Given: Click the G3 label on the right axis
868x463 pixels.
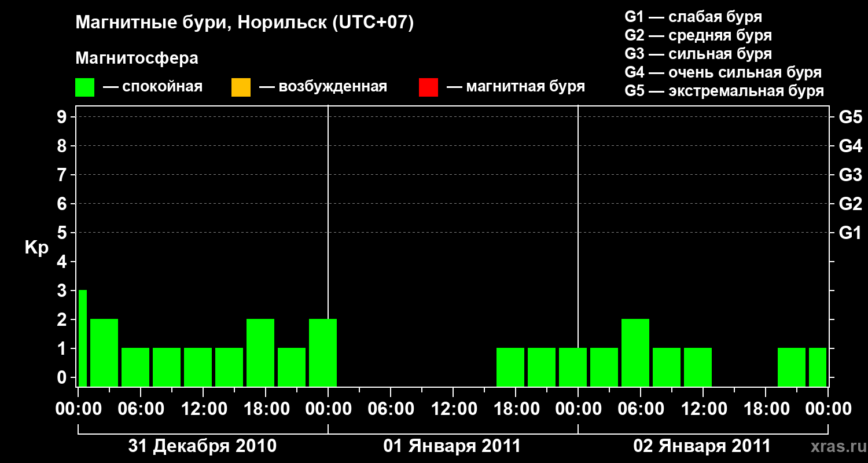Looking at the screenshot, I should pyautogui.click(x=851, y=175).
